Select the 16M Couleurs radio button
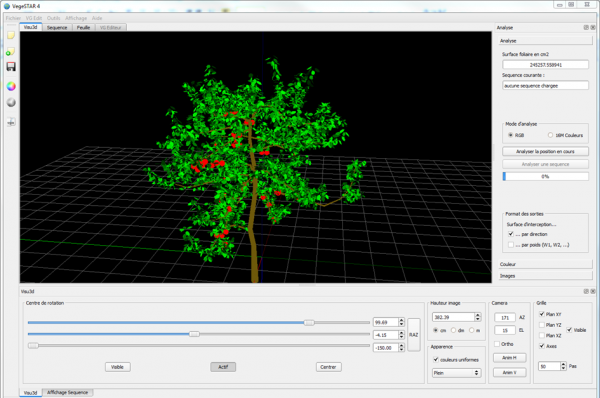 click(x=550, y=135)
